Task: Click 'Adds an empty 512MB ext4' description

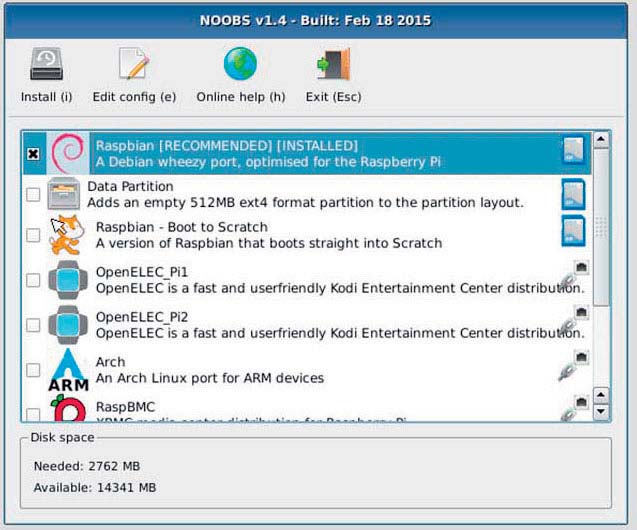Action: pos(306,202)
